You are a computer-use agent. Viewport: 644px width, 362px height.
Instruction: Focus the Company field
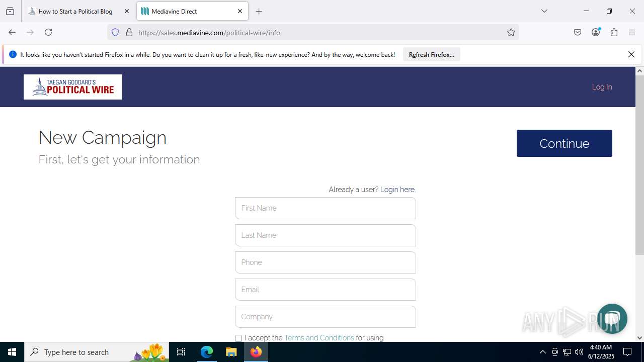pos(326,317)
